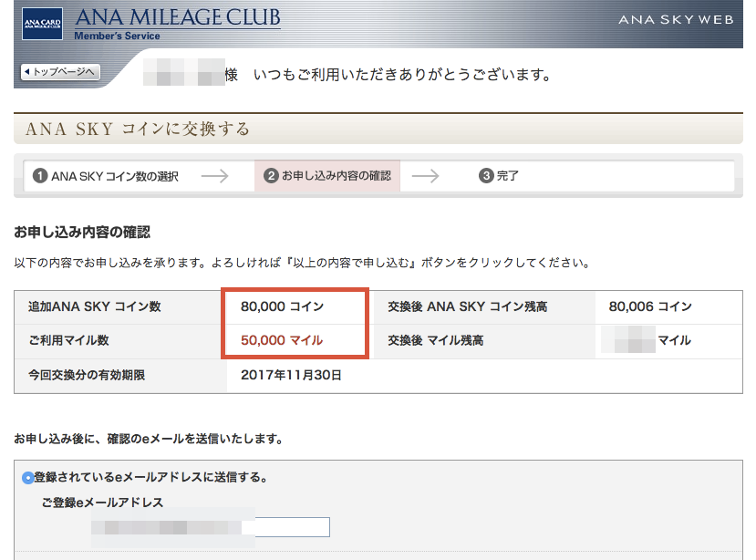The image size is (756, 560).
Task: Click the ANA SKY コインに交換する heading
Action: coord(138,130)
